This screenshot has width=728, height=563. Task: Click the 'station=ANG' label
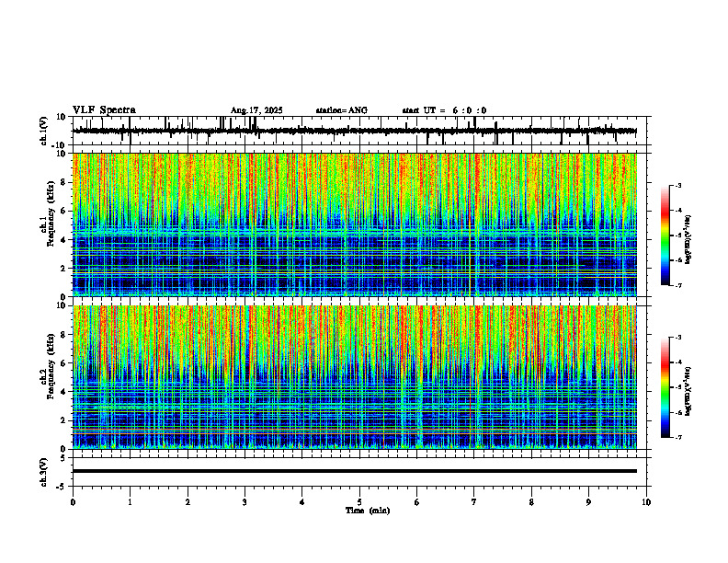341,110
